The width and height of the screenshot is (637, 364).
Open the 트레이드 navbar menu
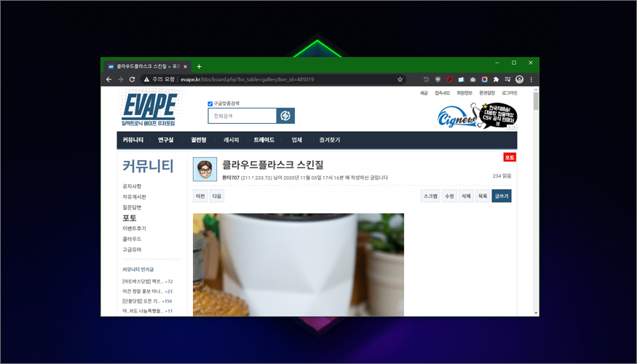264,140
